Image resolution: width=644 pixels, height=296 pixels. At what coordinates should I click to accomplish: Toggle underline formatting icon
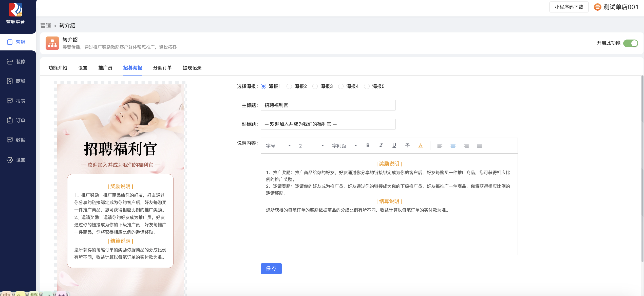click(x=394, y=145)
